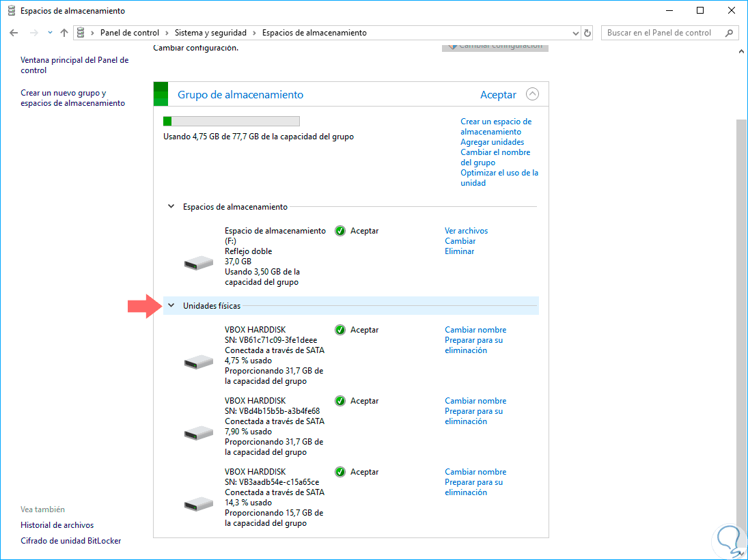Preparar para su eliminación disk VBd4b15b5b-a3b4fe68
The height and width of the screenshot is (560, 748).
click(473, 417)
